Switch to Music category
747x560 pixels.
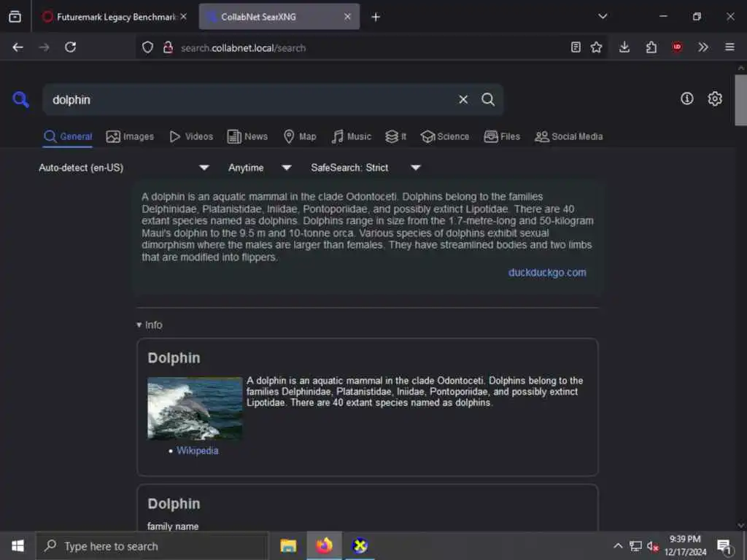coord(351,136)
